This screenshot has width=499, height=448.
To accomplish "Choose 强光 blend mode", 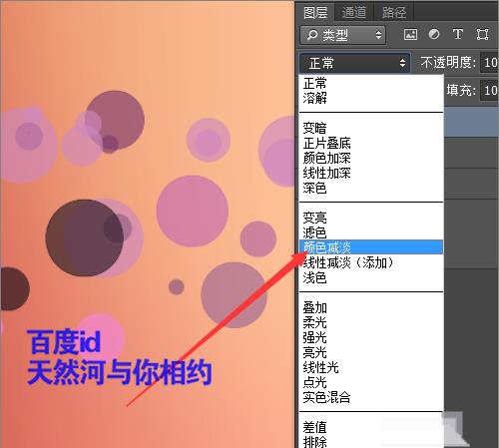I will 371,337.
